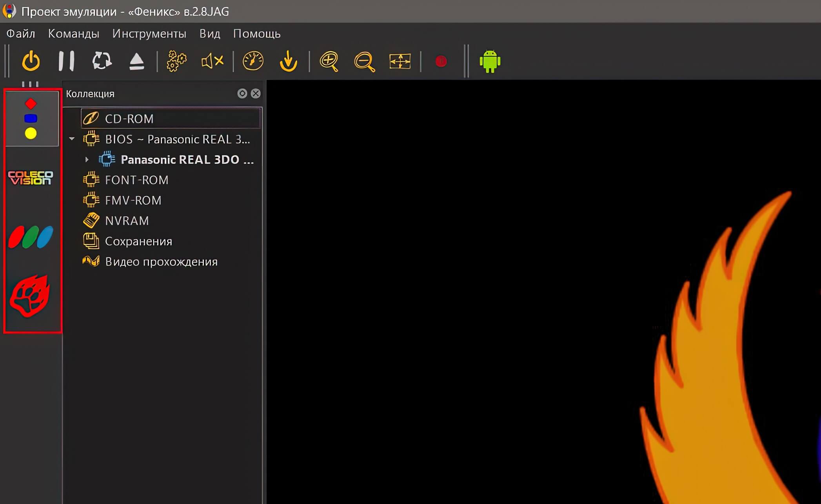Click the power on emulator icon
The height and width of the screenshot is (504, 821).
coord(31,62)
